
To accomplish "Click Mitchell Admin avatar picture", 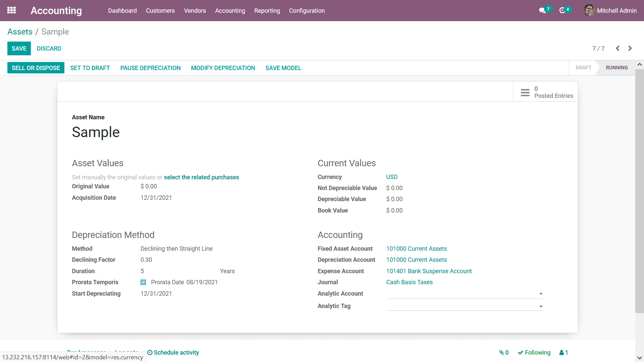I will pyautogui.click(x=589, y=10).
